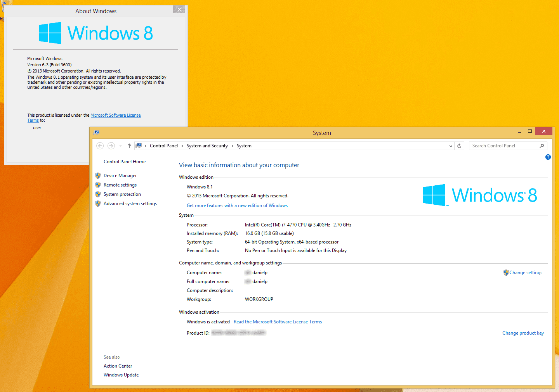Click the Forward arrow navigation button
The image size is (559, 392).
(x=111, y=146)
